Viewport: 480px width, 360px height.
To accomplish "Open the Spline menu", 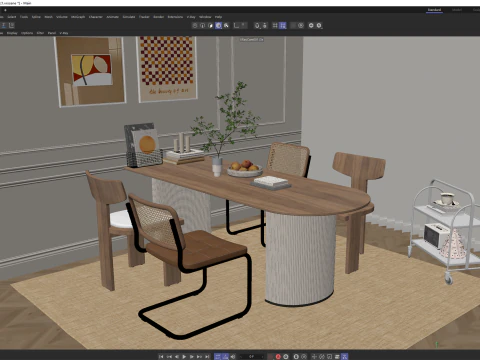I will point(36,17).
